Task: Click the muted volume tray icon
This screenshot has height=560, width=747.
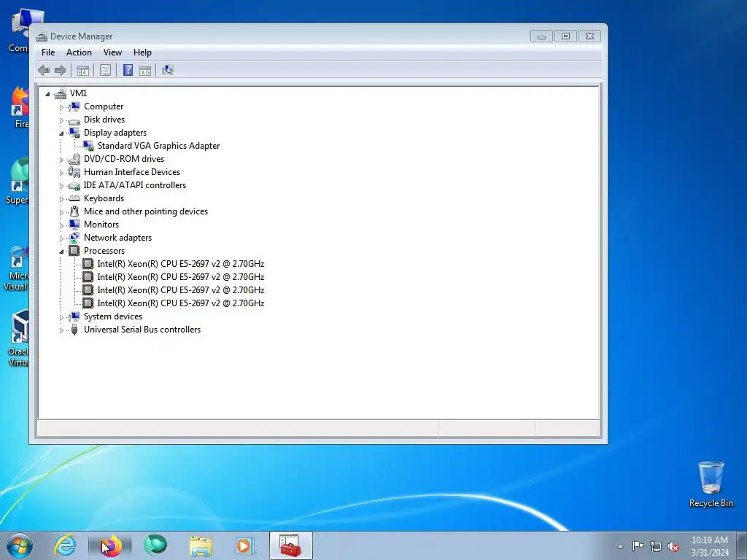Action: pyautogui.click(x=673, y=547)
